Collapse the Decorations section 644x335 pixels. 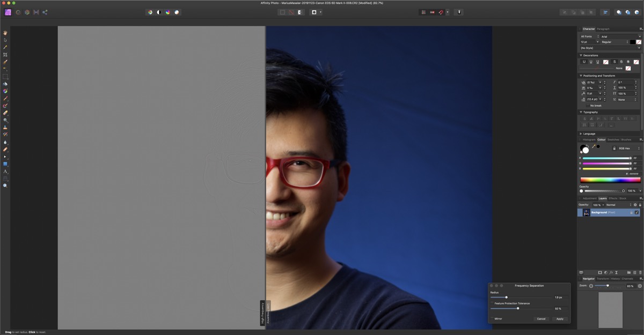[581, 55]
